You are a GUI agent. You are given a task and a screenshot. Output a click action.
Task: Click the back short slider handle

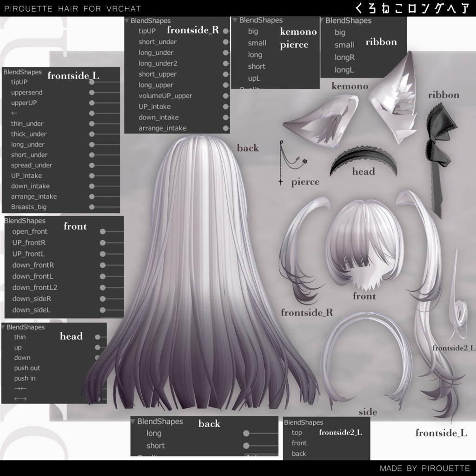[246, 446]
